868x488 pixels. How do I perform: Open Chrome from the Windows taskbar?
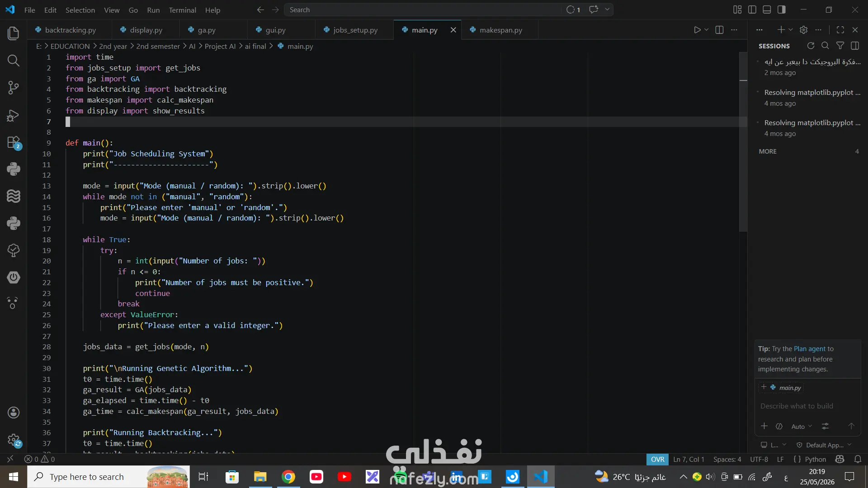(288, 477)
